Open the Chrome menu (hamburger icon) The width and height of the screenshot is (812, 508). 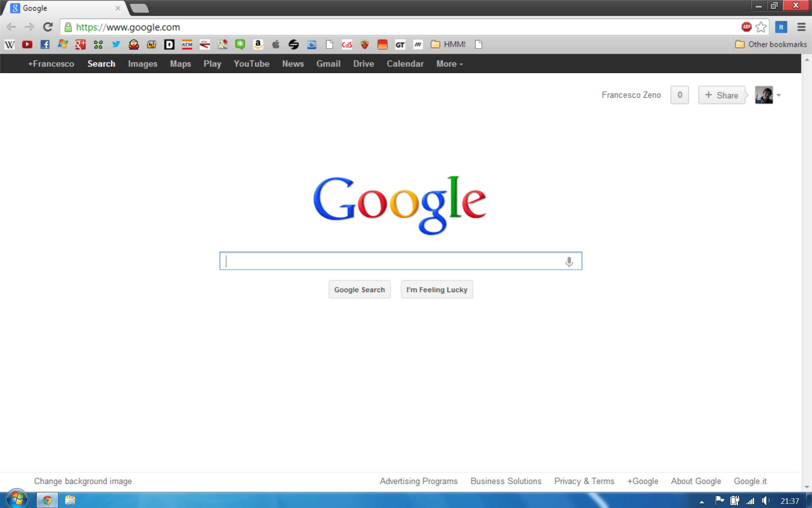(801, 27)
